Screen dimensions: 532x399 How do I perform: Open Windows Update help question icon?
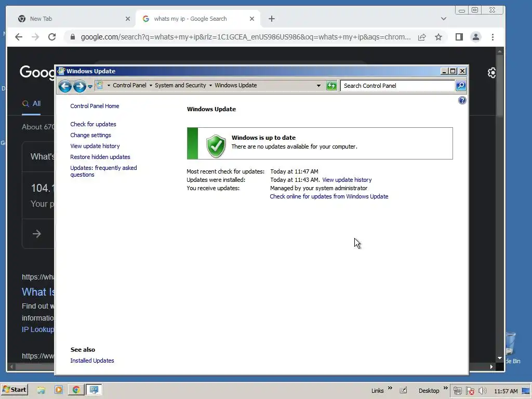[462, 100]
